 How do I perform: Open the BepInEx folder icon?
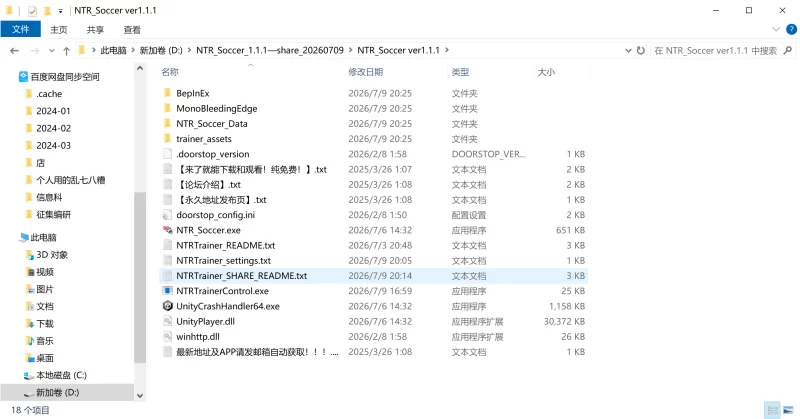(167, 93)
